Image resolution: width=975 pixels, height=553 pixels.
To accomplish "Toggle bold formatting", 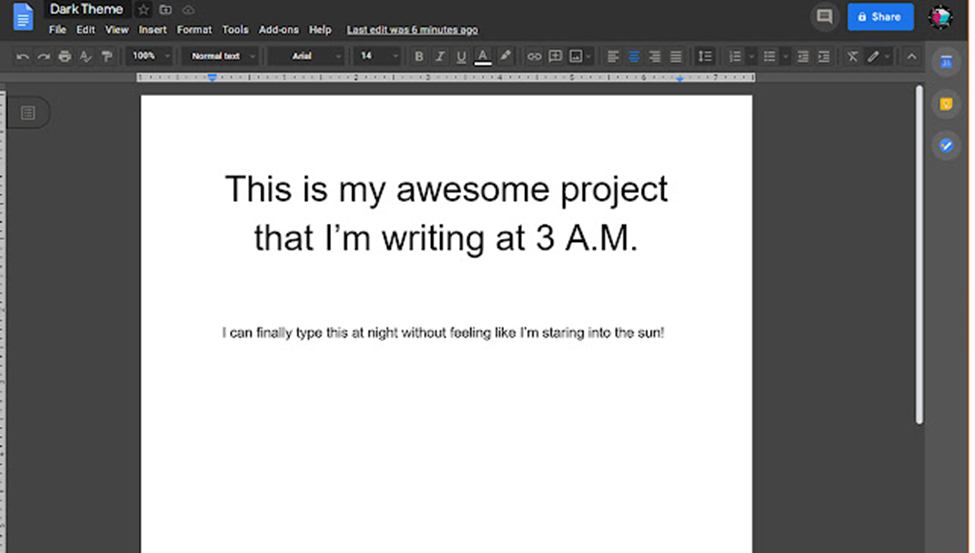I will (x=419, y=57).
